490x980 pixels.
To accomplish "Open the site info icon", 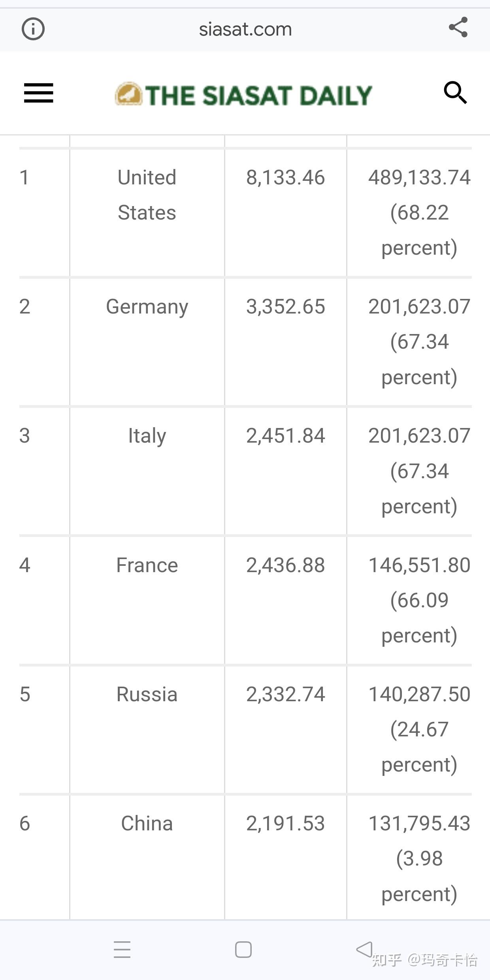I will 33,29.
